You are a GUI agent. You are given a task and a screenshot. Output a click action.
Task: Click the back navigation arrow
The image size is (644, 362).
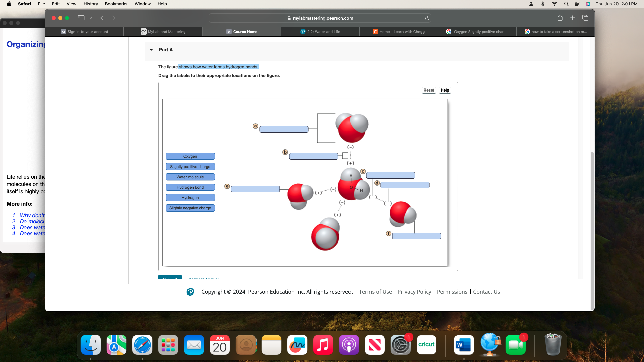pos(102,18)
